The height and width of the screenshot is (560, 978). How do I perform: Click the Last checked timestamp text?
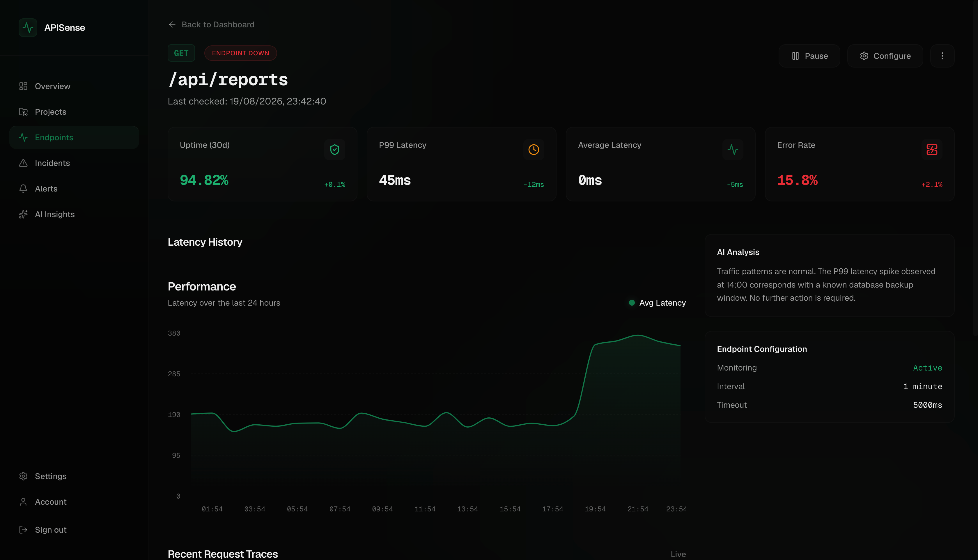pyautogui.click(x=247, y=101)
